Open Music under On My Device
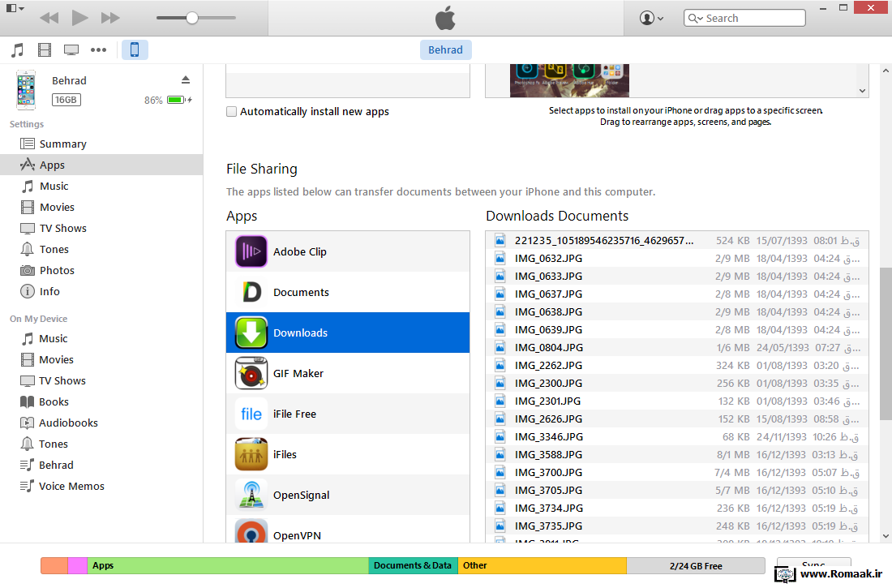Screen dimensions: 892x588 tap(101, 339)
